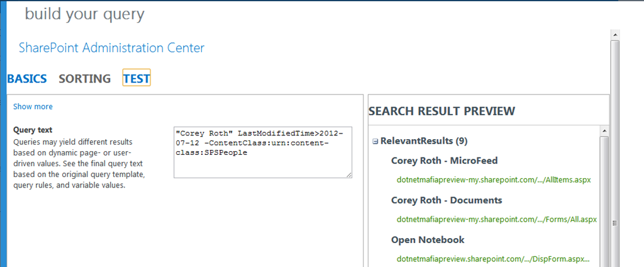644x267 pixels.
Task: Open the Corey Roth - MicroFeed result
Action: pyautogui.click(x=445, y=161)
